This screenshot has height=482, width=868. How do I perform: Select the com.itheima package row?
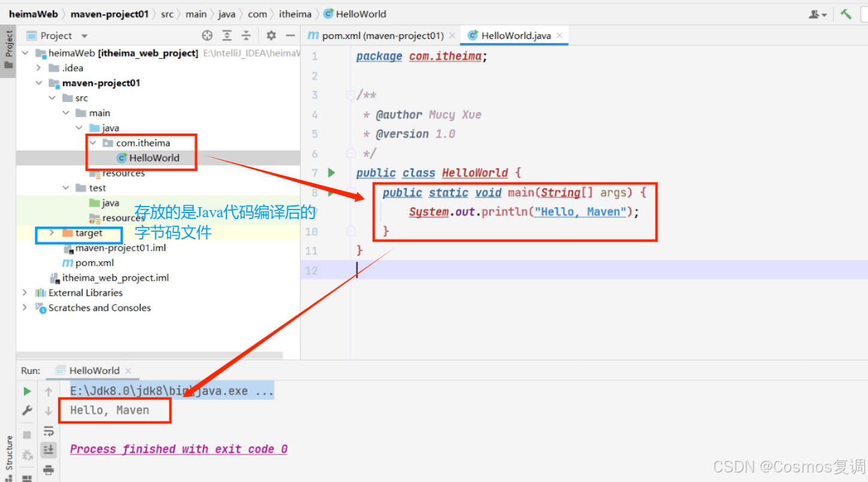(x=158, y=143)
